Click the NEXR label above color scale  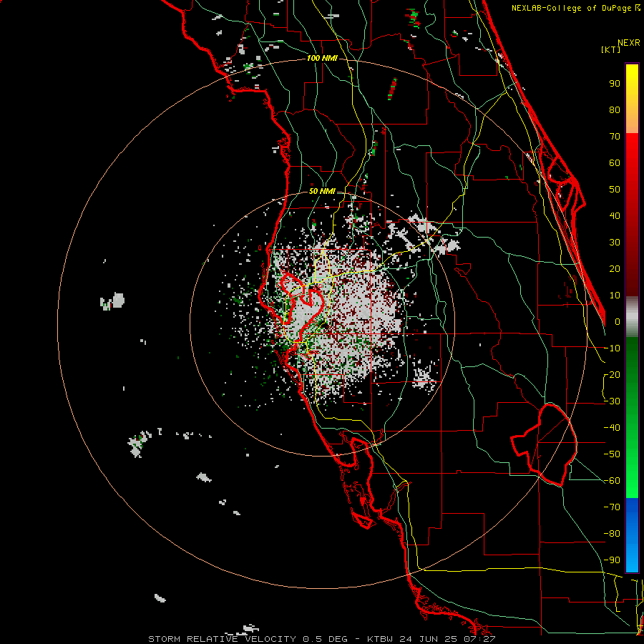point(629,43)
